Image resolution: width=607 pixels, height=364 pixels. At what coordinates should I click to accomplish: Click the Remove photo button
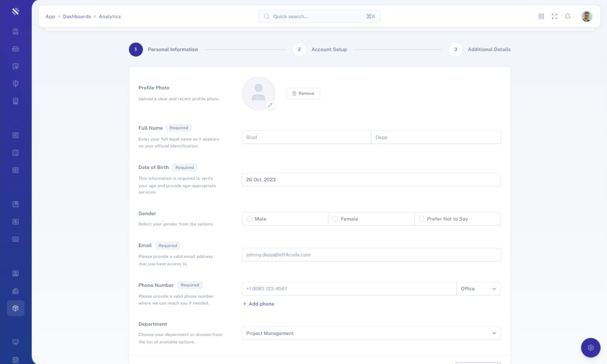tap(303, 93)
